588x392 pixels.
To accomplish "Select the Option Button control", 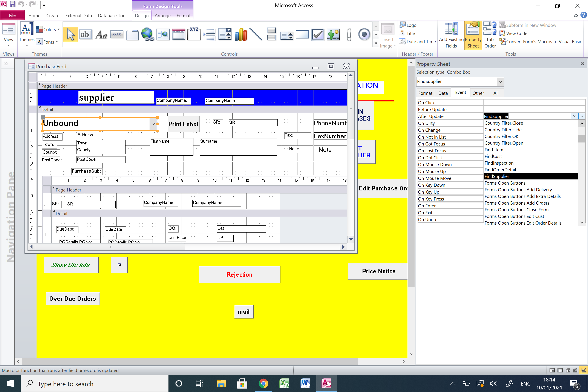I will pos(364,35).
